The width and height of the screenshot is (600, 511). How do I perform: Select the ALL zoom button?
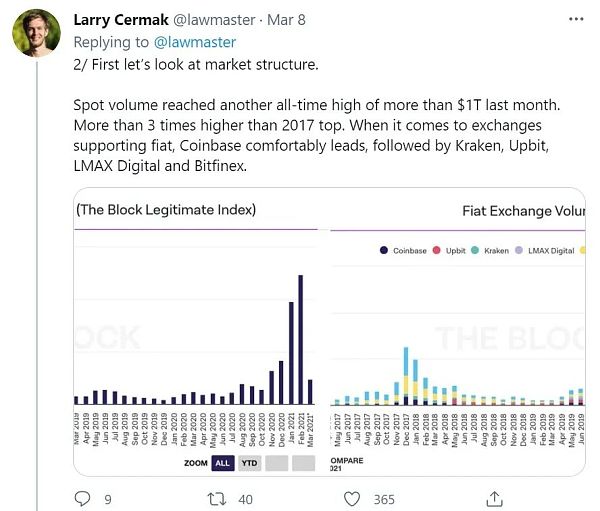(x=222, y=463)
